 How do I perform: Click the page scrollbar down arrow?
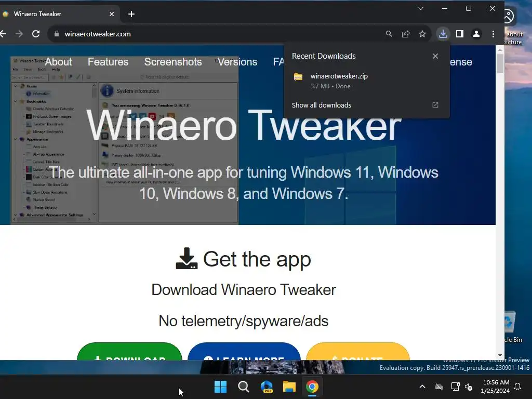point(500,355)
